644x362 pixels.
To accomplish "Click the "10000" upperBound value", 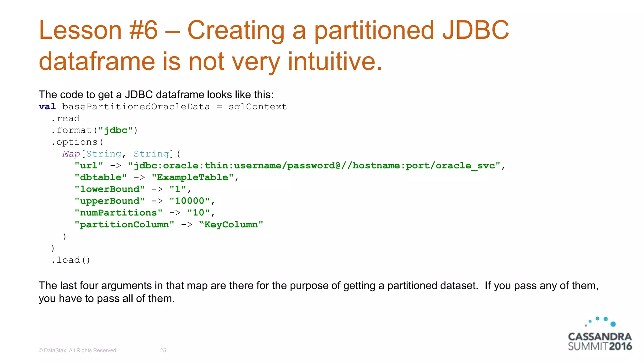I will click(190, 201).
